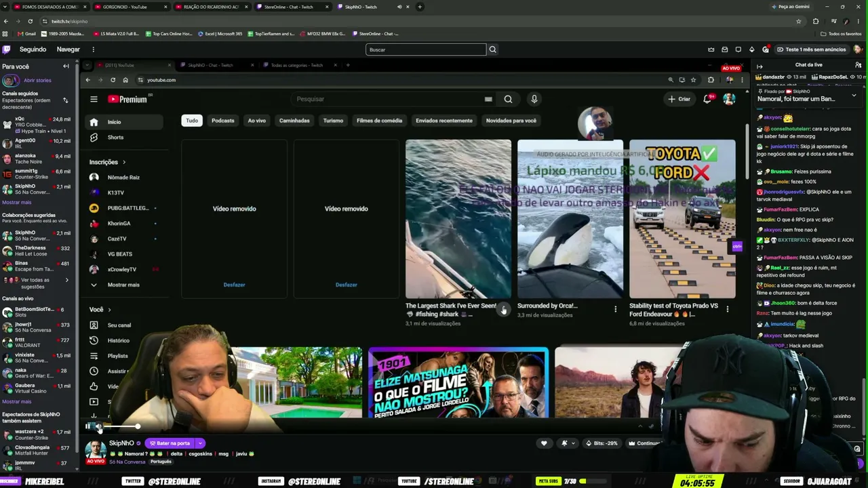Screen dimensions: 868x488
Task: Pause the live stream player
Action: [x=87, y=426]
